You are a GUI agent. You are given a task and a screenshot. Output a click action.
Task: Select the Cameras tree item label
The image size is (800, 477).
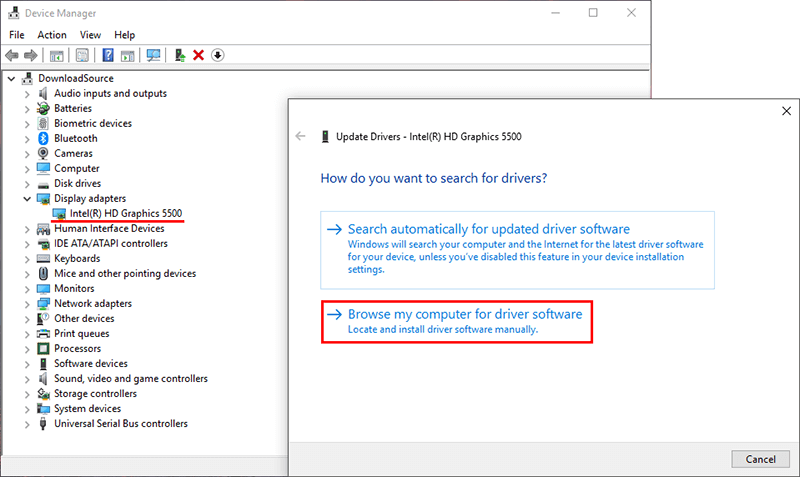coord(73,153)
